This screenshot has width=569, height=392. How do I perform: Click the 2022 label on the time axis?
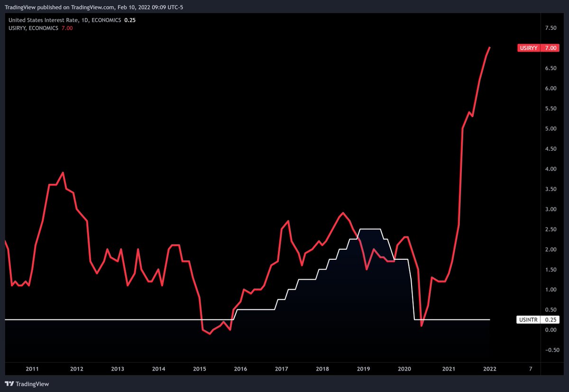coord(489,369)
